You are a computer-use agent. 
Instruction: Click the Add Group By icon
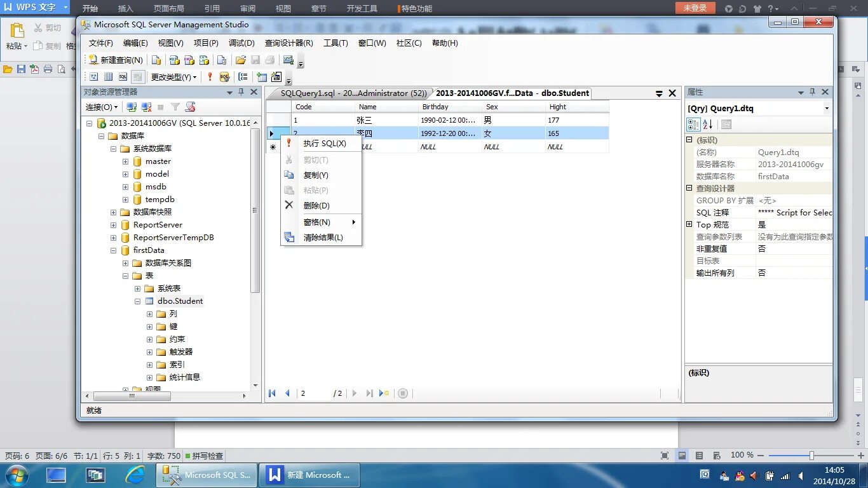243,77
